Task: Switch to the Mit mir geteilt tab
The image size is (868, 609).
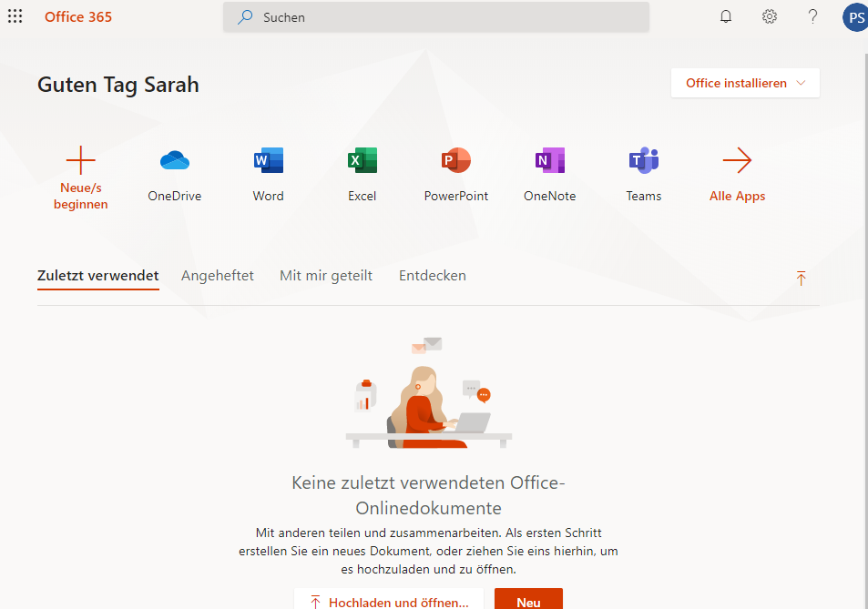Action: [x=326, y=276]
